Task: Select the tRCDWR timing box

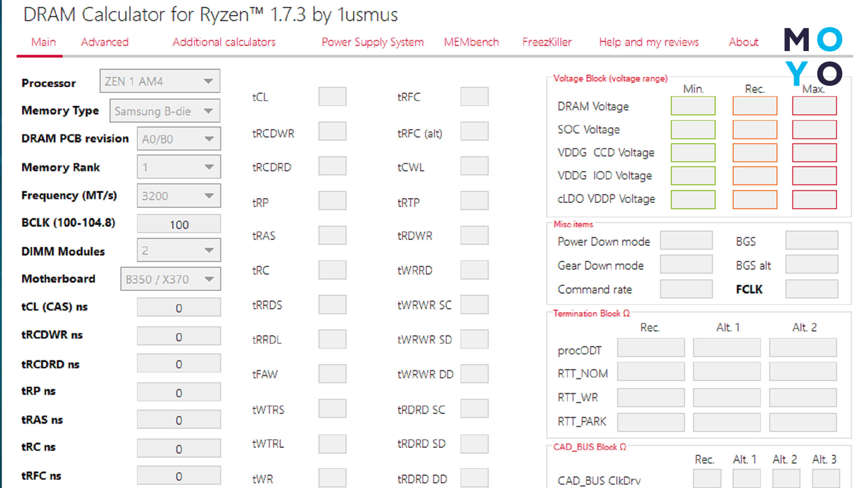Action: (332, 131)
